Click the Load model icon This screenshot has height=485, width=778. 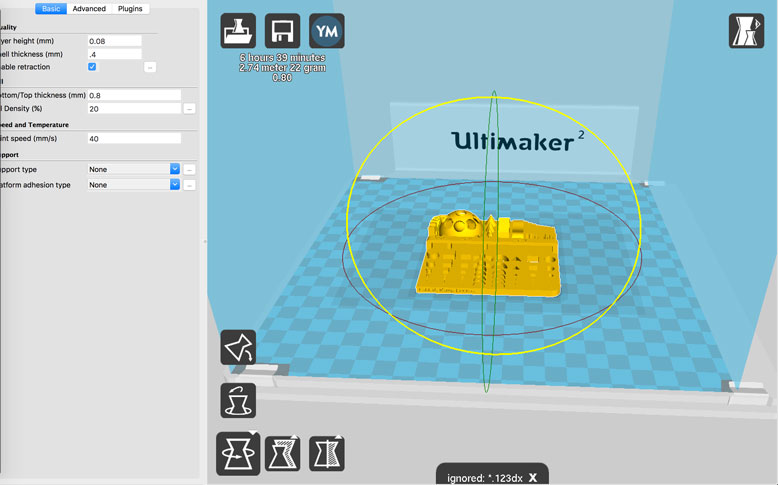[x=238, y=31]
